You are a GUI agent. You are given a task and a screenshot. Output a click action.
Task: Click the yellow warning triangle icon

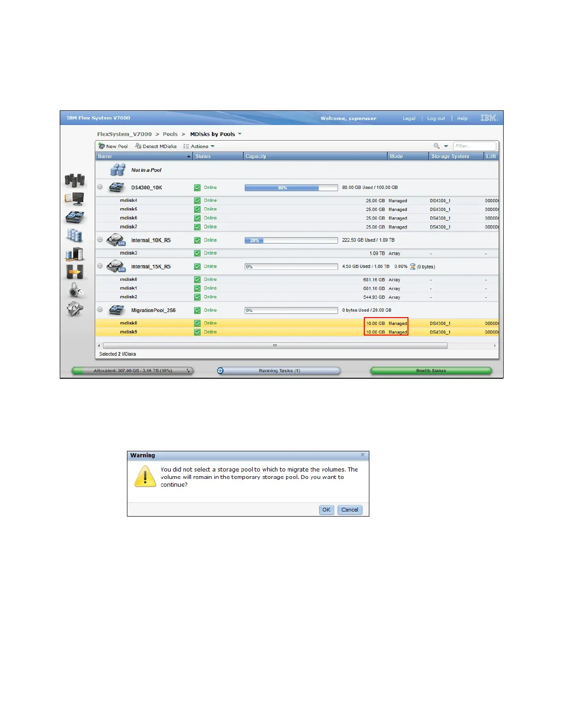pos(145,476)
